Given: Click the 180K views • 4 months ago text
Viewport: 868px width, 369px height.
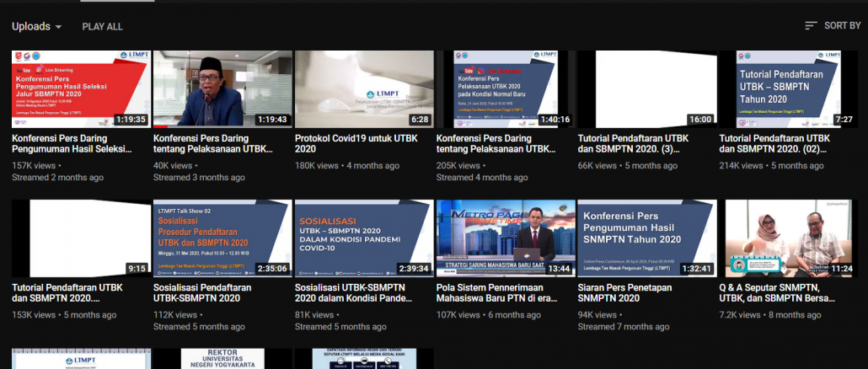Looking at the screenshot, I should (347, 165).
